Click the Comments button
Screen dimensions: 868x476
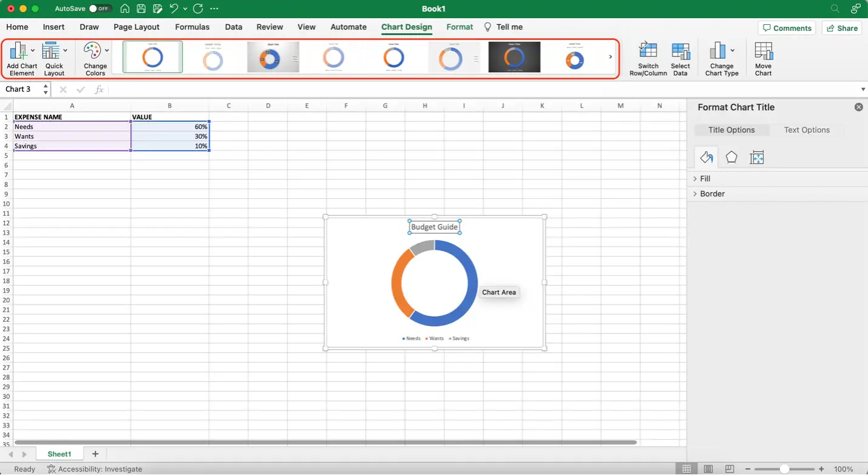click(787, 28)
